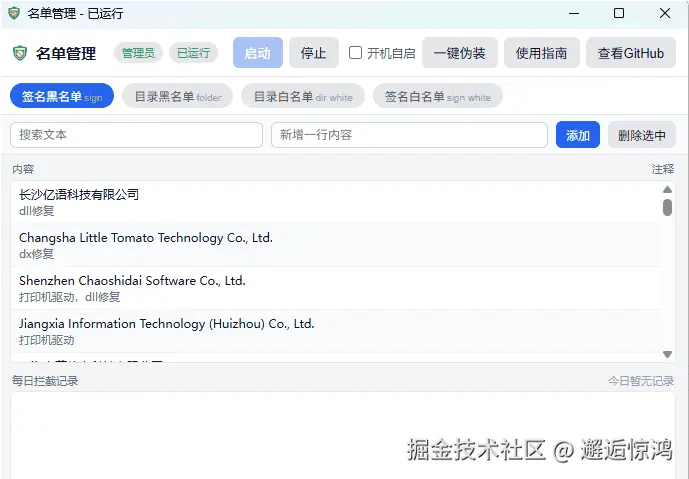Focus the 搜索文本 search field
Viewport: 689px width, 479px height.
click(137, 135)
